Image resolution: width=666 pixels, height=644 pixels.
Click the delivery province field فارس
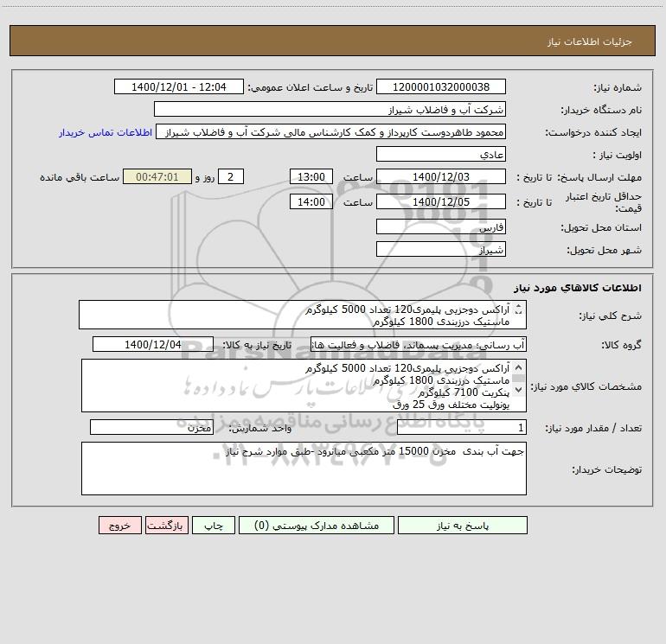coord(441,226)
